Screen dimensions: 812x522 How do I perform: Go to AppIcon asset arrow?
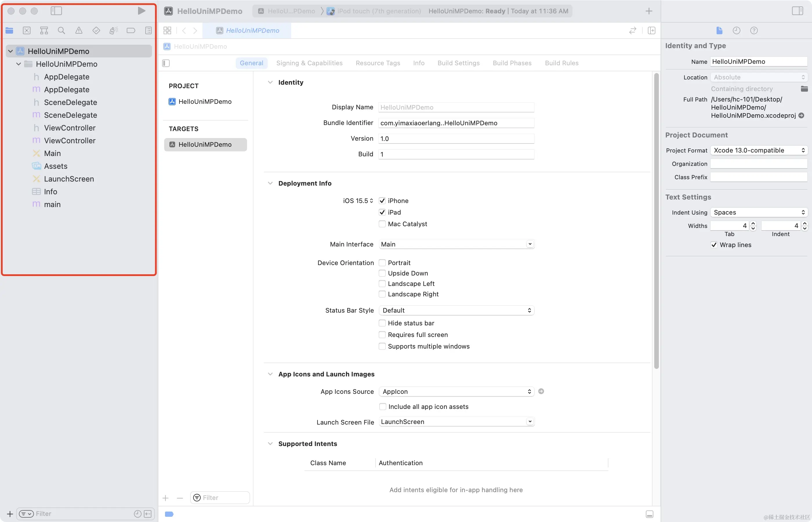pos(541,391)
